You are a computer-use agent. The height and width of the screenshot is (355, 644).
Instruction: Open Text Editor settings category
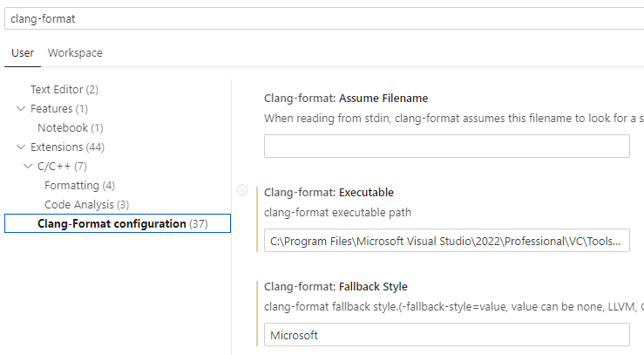[64, 90]
